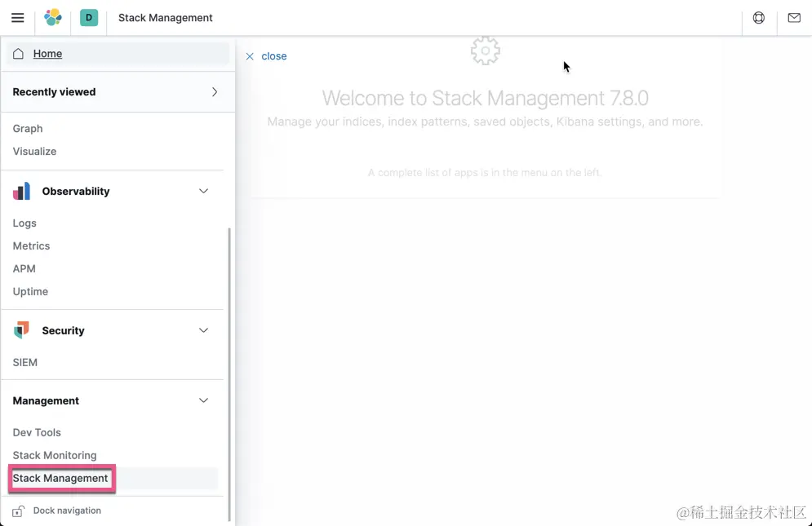
Task: Toggle the hamburger navigation menu
Action: [18, 18]
